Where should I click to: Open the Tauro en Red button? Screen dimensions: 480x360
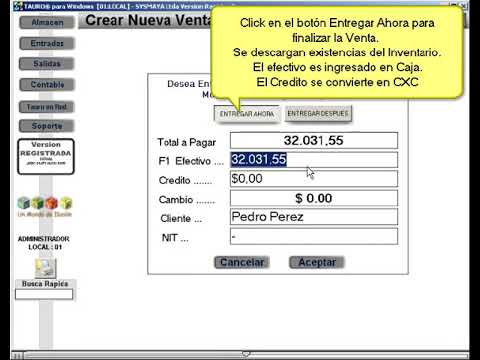(x=47, y=107)
